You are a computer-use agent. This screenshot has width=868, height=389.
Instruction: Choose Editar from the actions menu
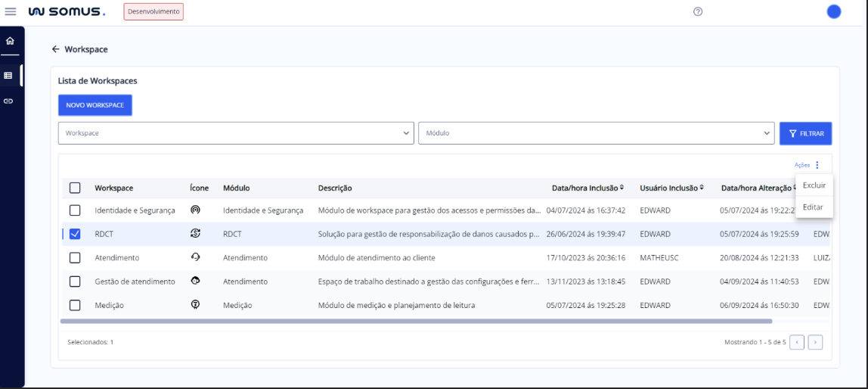813,207
